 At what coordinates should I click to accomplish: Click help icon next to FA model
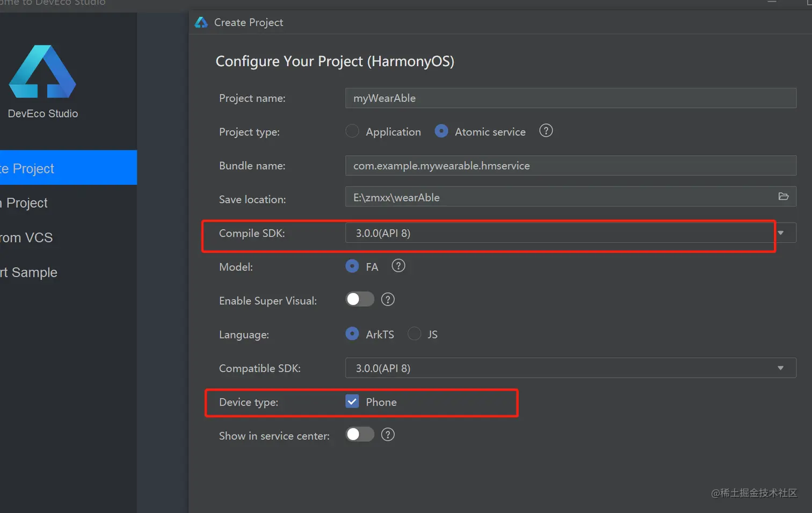pyautogui.click(x=398, y=266)
